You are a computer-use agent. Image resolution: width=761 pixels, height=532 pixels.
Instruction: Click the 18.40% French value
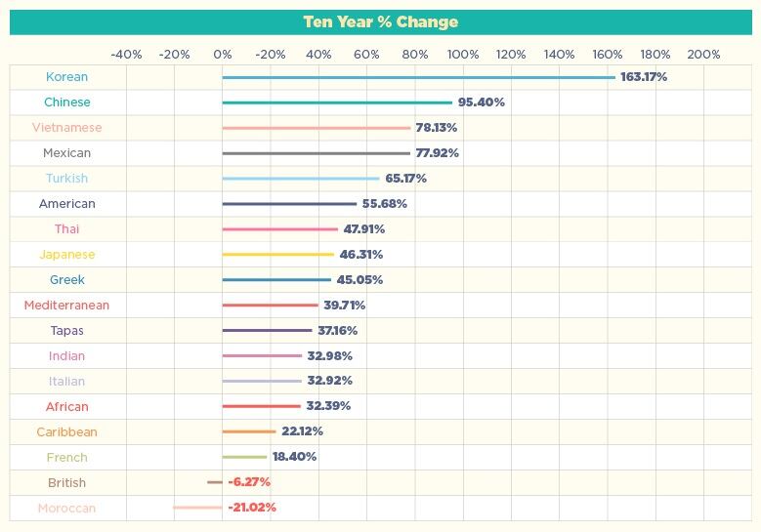click(x=294, y=457)
